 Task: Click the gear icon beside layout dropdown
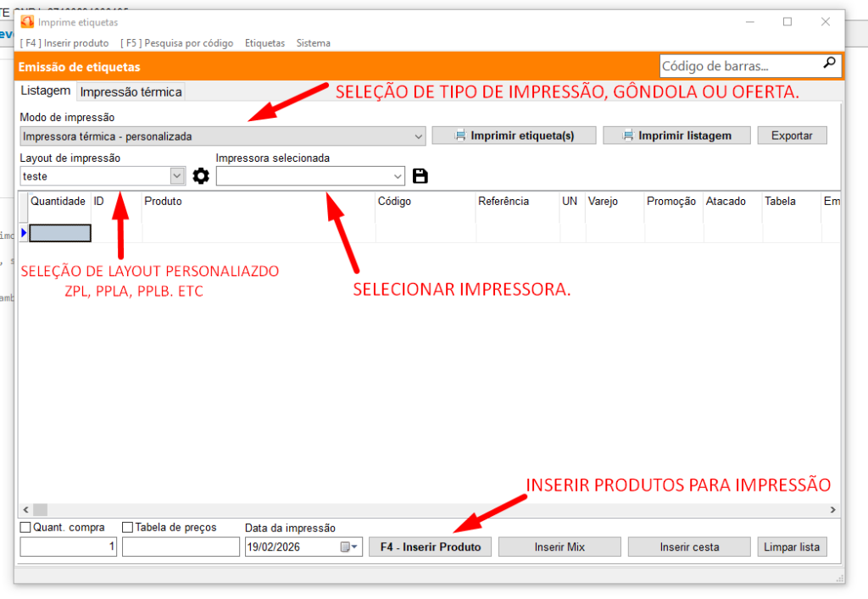[201, 176]
